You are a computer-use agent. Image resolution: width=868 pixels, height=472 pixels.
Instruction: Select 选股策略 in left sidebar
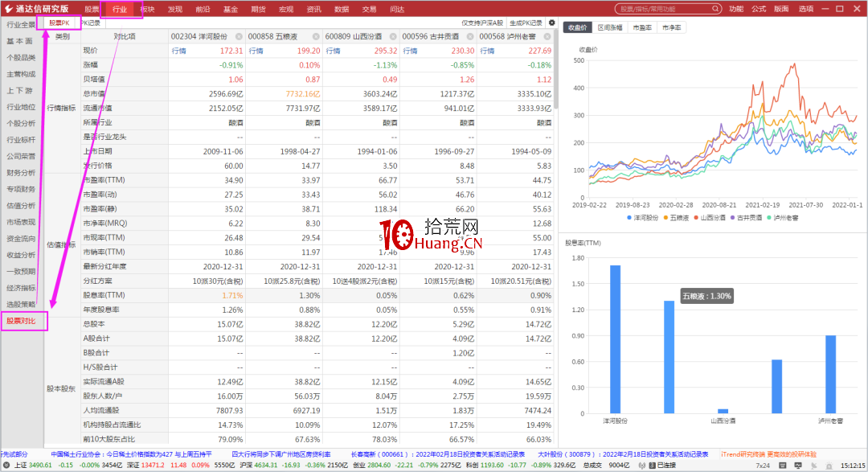coord(21,304)
